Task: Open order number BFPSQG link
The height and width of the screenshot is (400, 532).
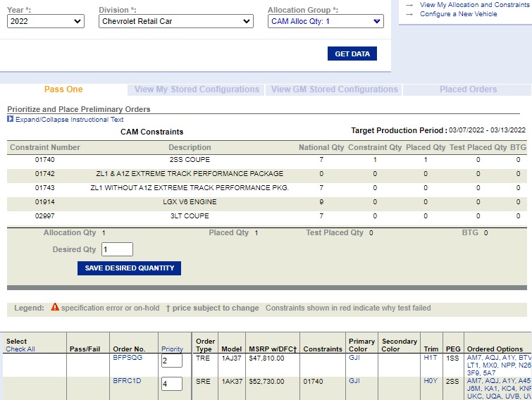Action: point(128,358)
